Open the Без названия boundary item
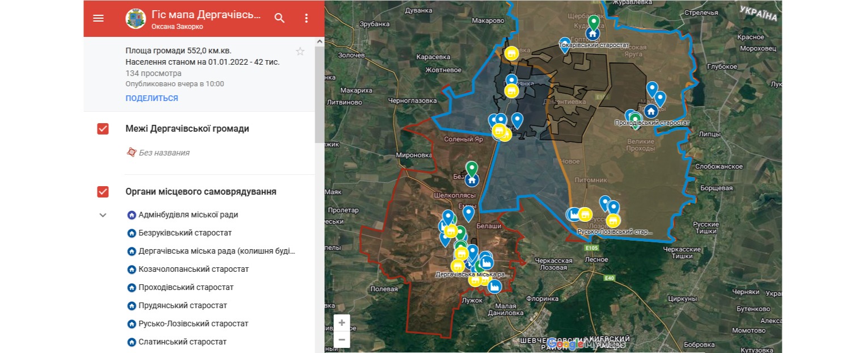The height and width of the screenshot is (353, 868). pyautogui.click(x=164, y=153)
